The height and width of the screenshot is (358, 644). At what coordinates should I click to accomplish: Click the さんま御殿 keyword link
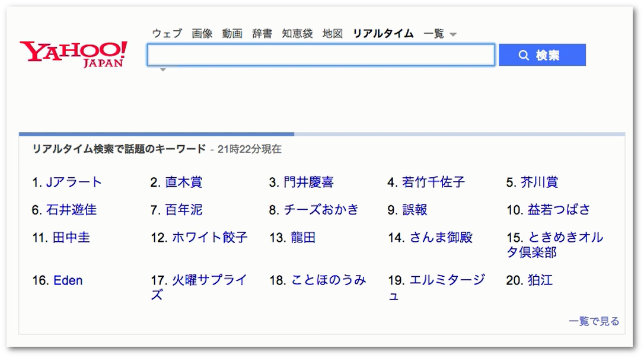coord(441,238)
